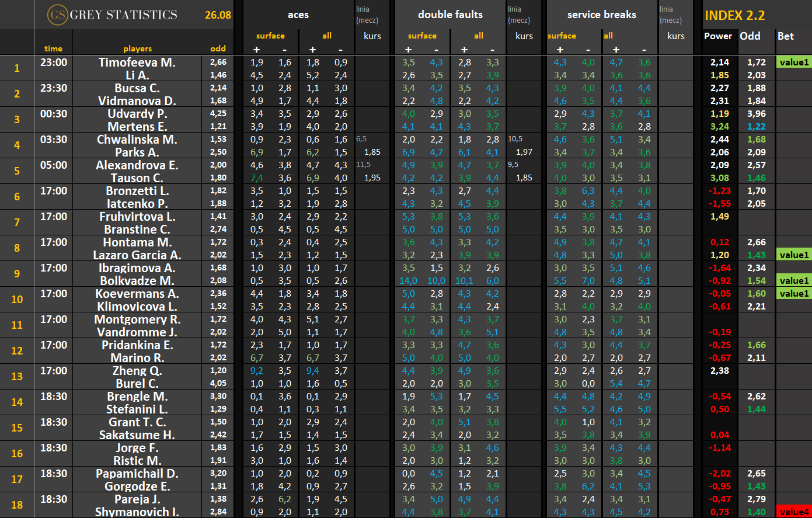This screenshot has width=812, height=518.
Task: Click the Power column header
Action: [x=718, y=36]
